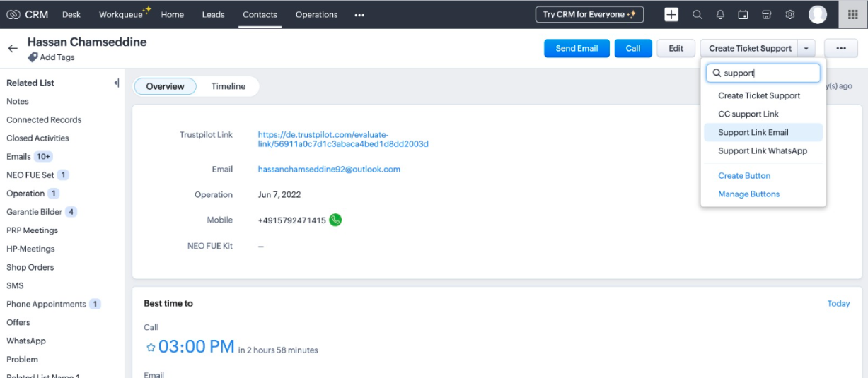Click the Zoho CRM logo icon
The width and height of the screenshot is (868, 378).
tap(13, 14)
